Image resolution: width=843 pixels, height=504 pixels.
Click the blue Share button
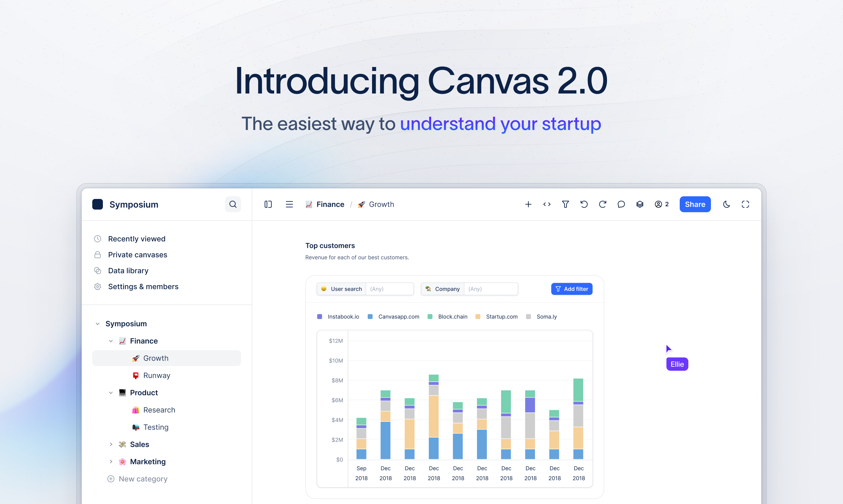click(x=695, y=204)
